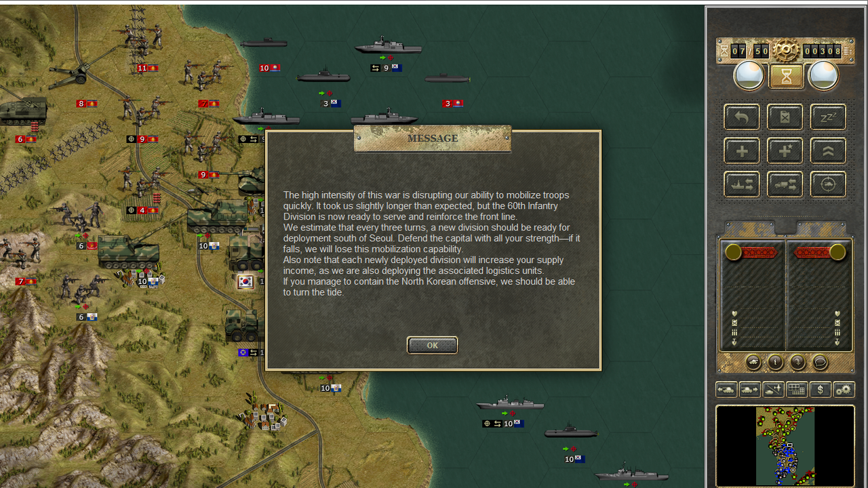Click OK to dismiss the message

[x=432, y=345]
